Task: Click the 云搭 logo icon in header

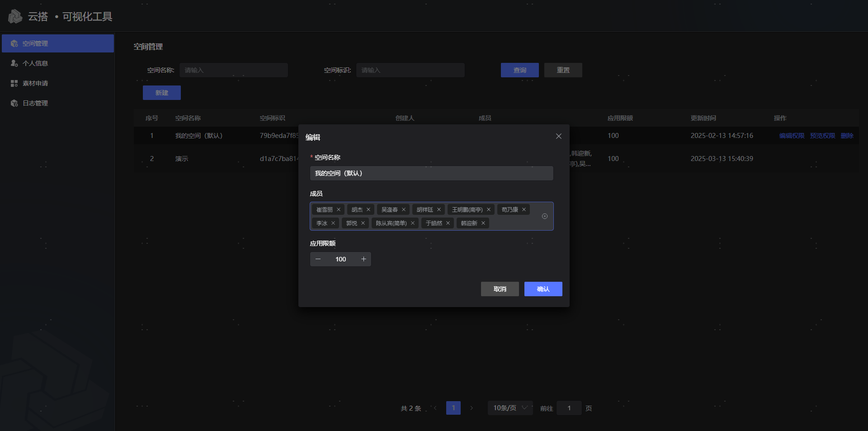Action: click(x=15, y=17)
